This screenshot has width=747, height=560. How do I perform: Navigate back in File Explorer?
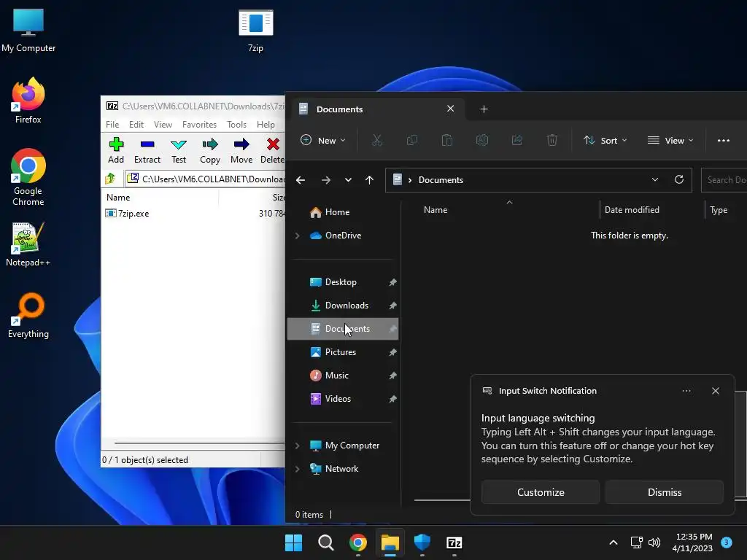(x=301, y=180)
